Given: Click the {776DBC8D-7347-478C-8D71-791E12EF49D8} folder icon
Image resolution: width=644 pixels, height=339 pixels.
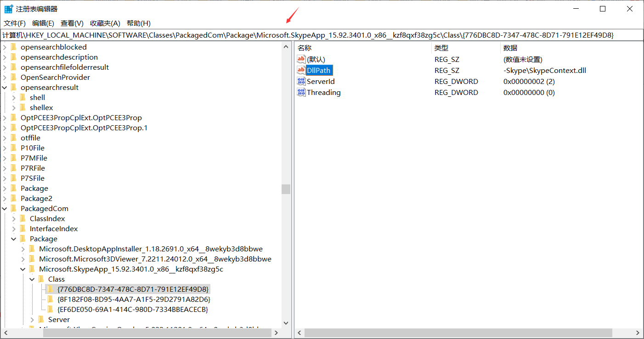Looking at the screenshot, I should [x=50, y=289].
